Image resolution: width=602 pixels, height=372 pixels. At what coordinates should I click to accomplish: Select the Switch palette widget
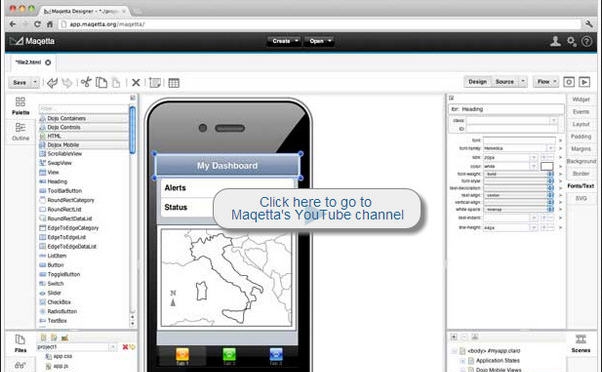pos(55,283)
